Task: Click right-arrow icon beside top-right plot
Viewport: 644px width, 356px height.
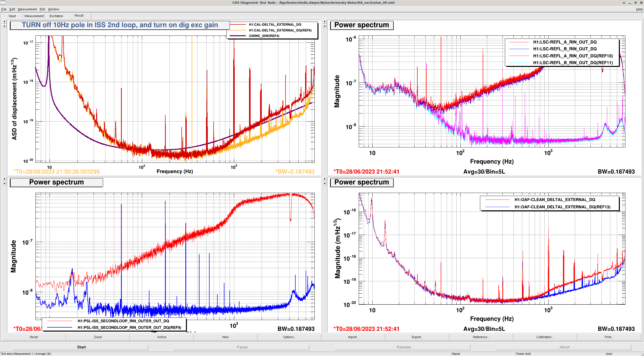Action: click(325, 22)
